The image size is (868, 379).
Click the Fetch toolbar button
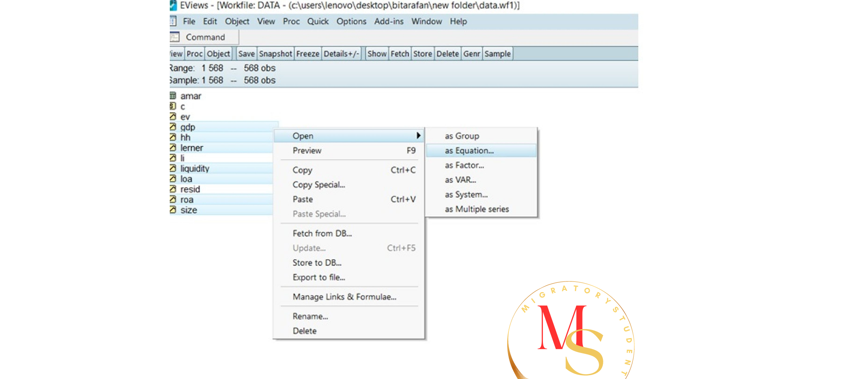point(400,54)
